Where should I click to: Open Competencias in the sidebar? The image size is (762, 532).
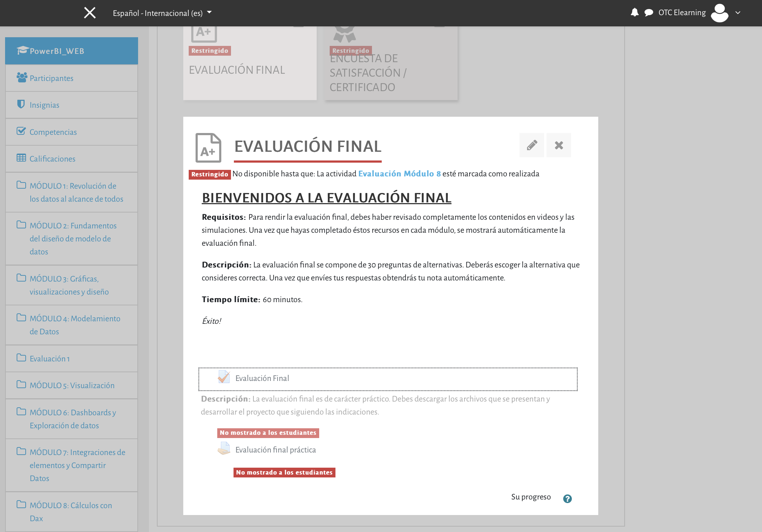click(x=72, y=132)
